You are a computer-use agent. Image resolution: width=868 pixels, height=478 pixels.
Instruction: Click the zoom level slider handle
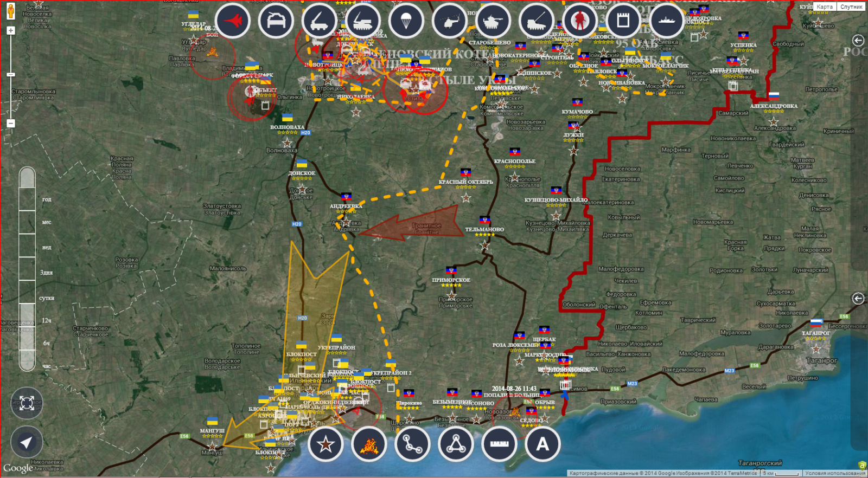pos(11,74)
